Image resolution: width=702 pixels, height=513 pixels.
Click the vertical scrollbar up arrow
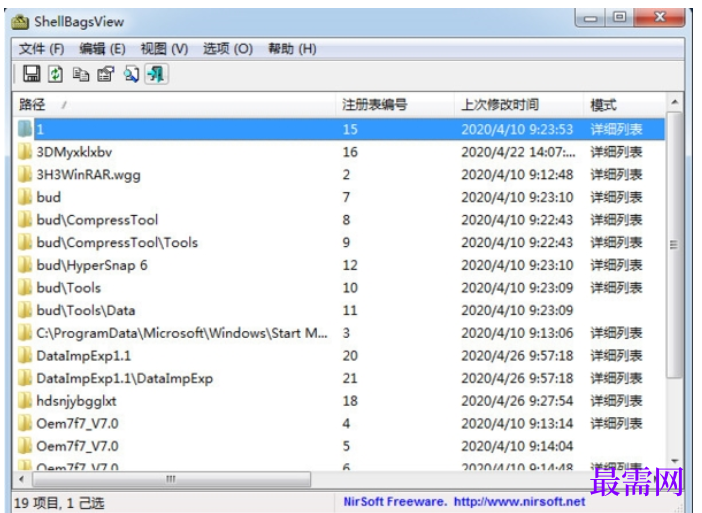[x=674, y=103]
